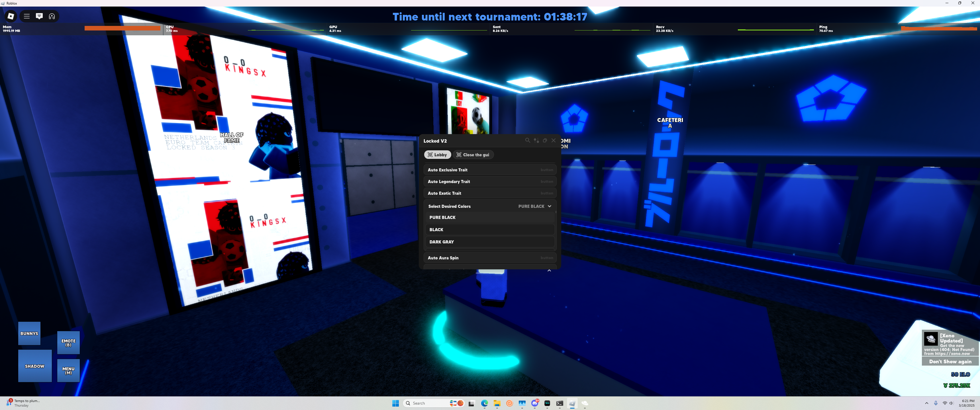
Task: Click the GPU 4.31 ms stat
Action: click(335, 29)
